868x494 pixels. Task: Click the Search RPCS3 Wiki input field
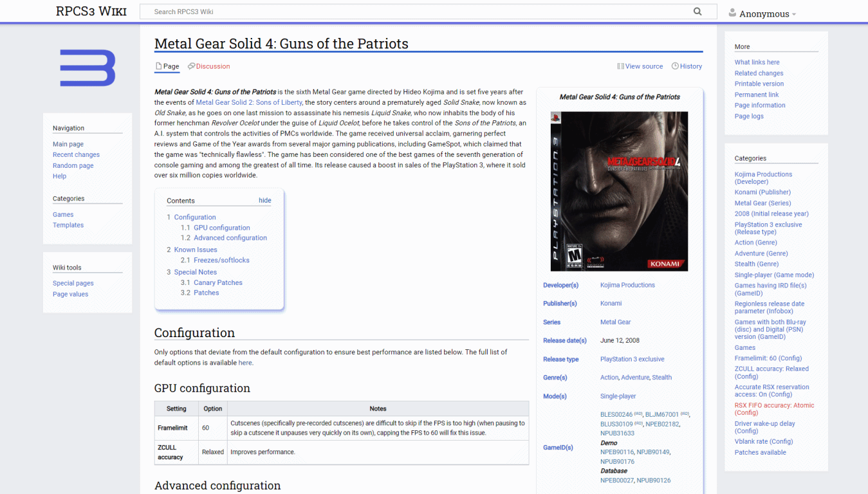418,12
